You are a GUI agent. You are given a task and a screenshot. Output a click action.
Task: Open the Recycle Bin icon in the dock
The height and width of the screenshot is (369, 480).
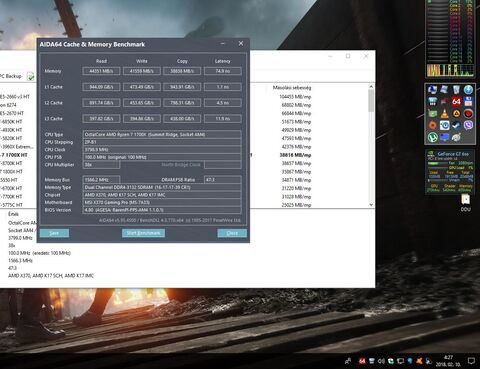click(456, 89)
